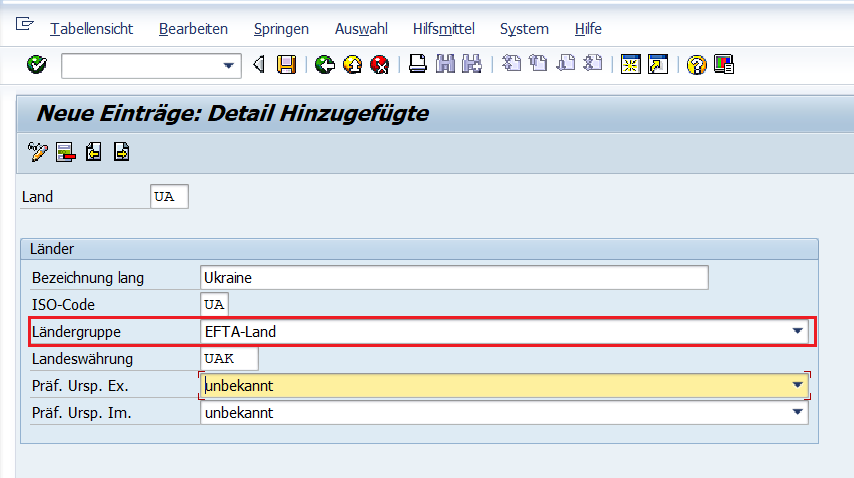The image size is (854, 478).
Task: Save the entry with the floppy disk icon
Action: click(287, 65)
